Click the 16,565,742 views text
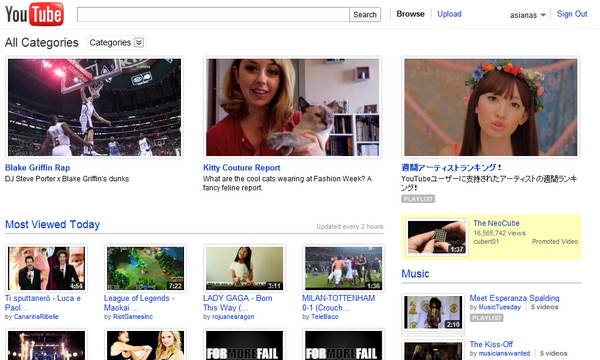Image resolution: width=600 pixels, height=360 pixels. tap(499, 233)
